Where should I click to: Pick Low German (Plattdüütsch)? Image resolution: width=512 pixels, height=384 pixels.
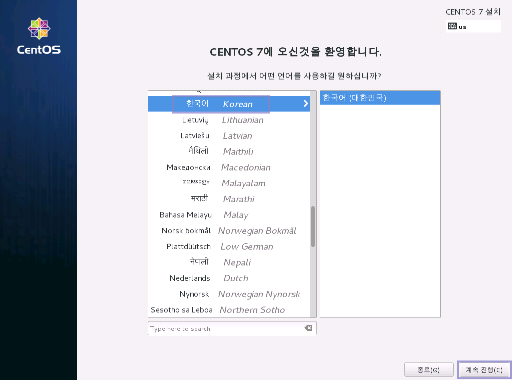[229, 246]
